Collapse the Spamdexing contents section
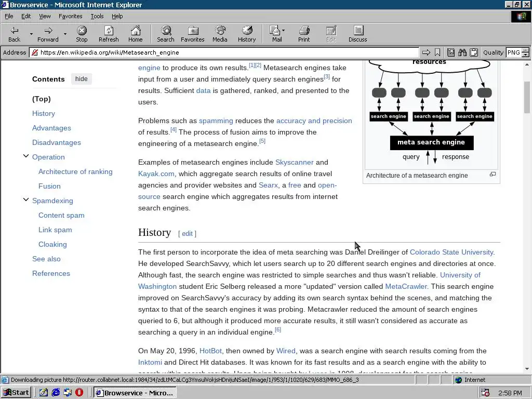532x399 pixels. tap(26, 199)
